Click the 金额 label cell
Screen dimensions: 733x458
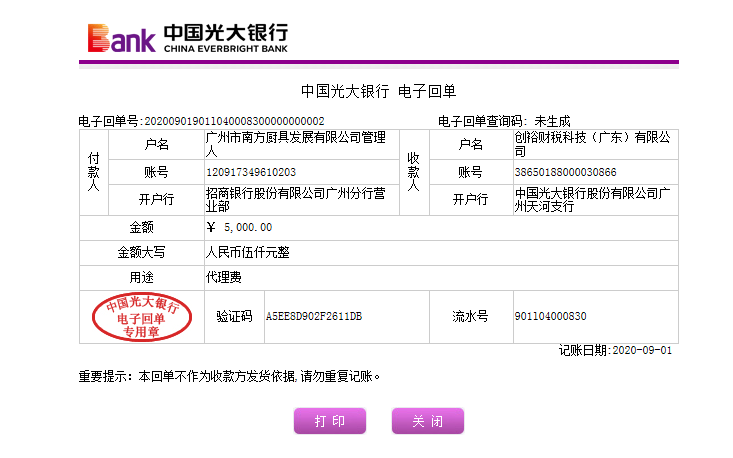click(x=142, y=228)
